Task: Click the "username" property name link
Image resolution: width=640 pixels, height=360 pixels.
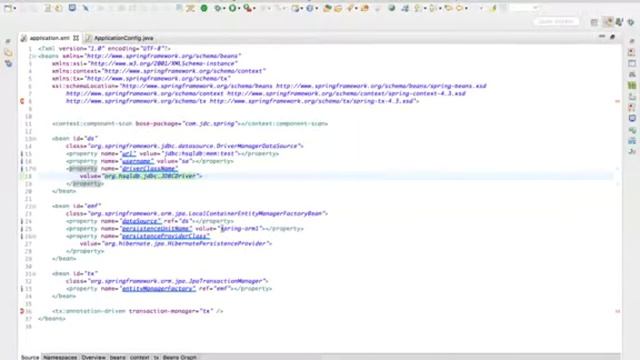Action: 137,161
